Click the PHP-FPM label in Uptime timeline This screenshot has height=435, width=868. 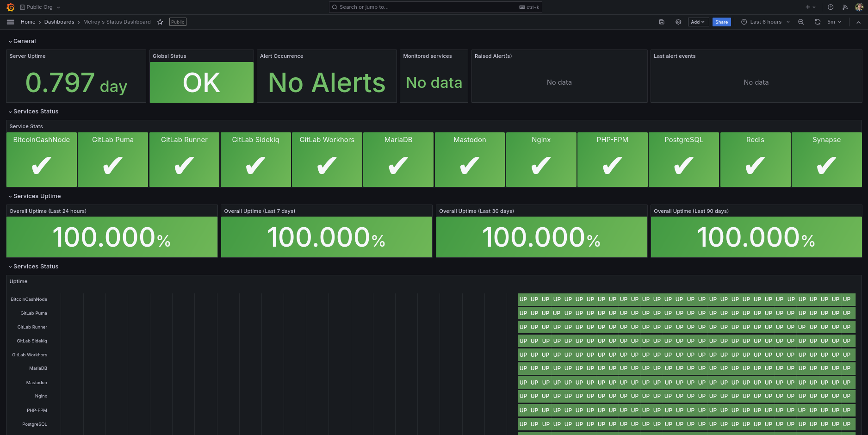[37, 410]
